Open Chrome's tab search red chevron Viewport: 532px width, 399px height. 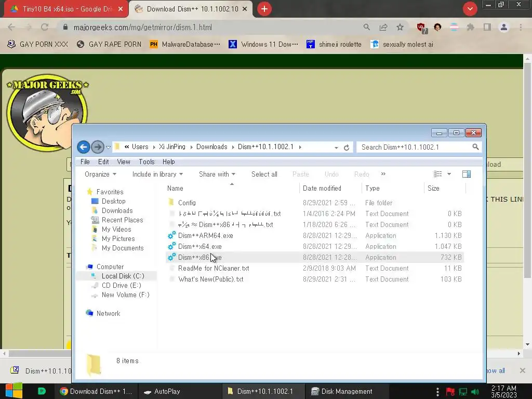pos(470,9)
